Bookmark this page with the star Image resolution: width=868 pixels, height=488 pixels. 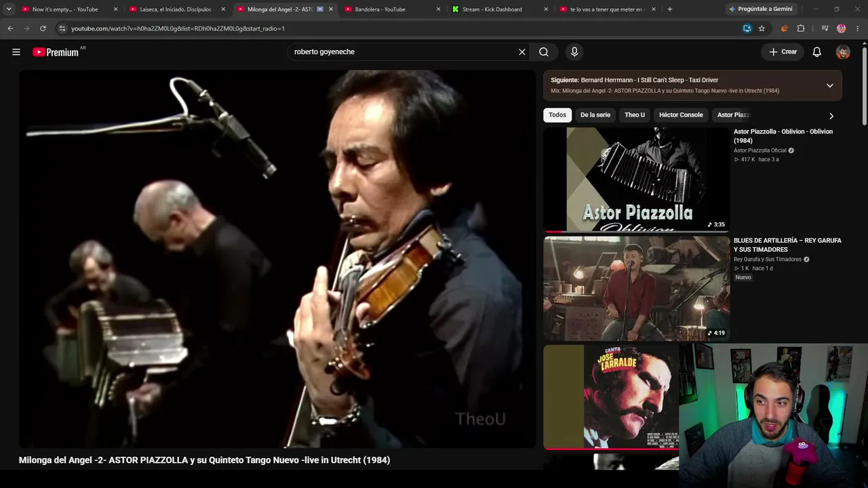point(762,28)
